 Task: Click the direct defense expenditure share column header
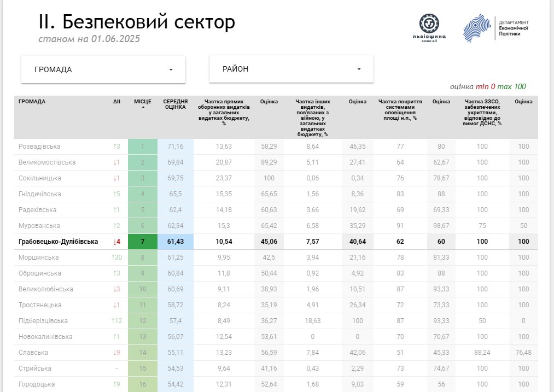coord(224,112)
